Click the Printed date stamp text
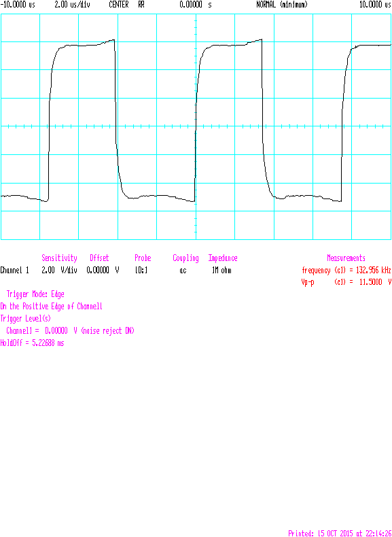The height and width of the screenshot is (537, 392). click(x=340, y=533)
